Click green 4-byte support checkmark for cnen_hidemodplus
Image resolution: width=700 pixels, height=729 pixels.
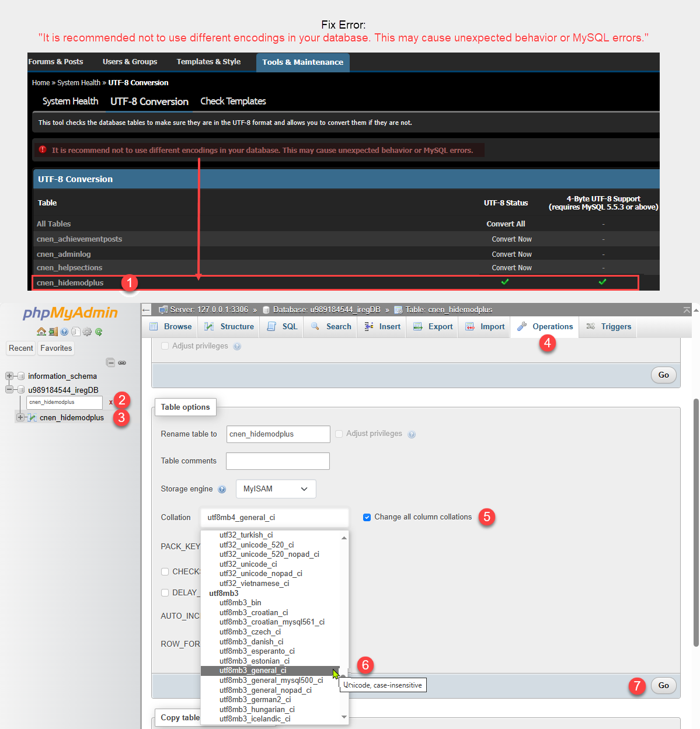[603, 282]
